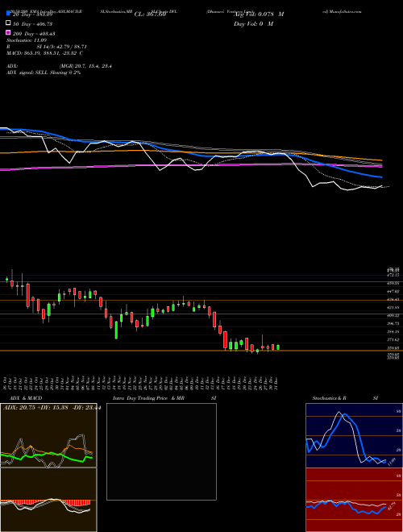Open the ADX indicator chart panel

pyautogui.click(x=48, y=435)
